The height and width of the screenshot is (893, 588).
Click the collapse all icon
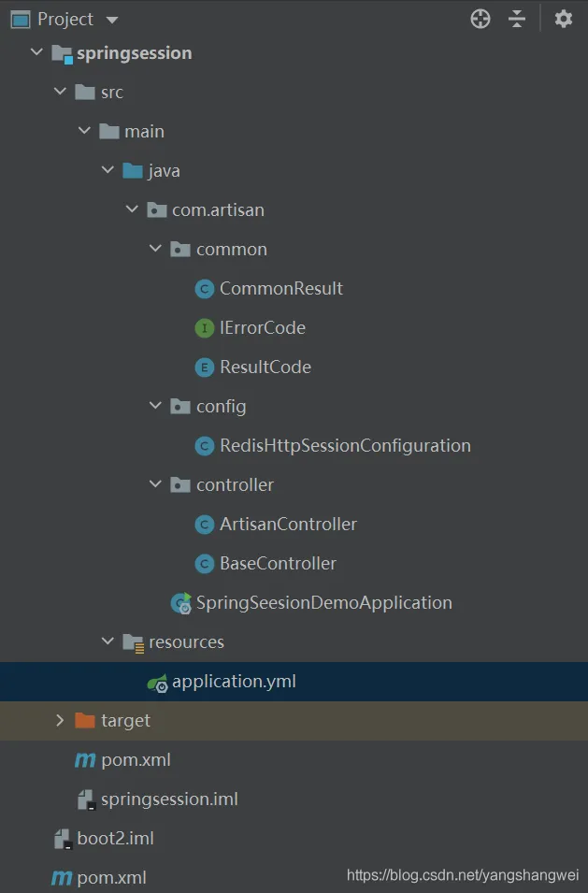coord(517,19)
